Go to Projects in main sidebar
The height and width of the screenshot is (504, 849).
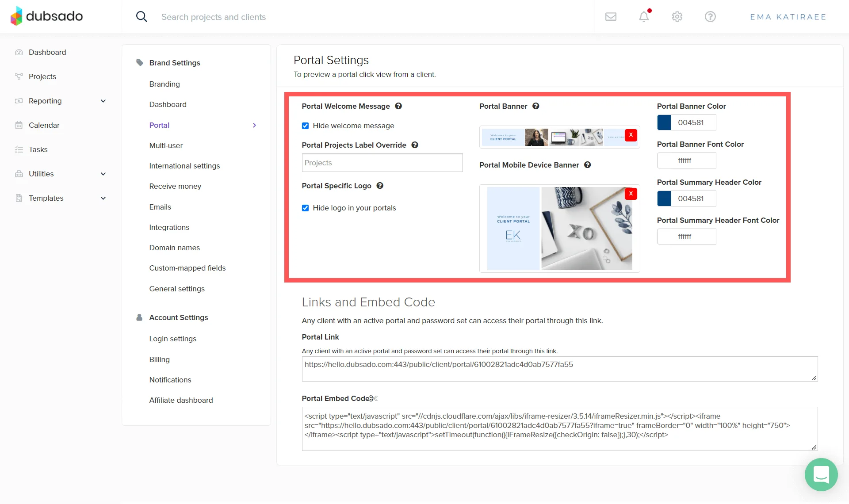point(42,76)
